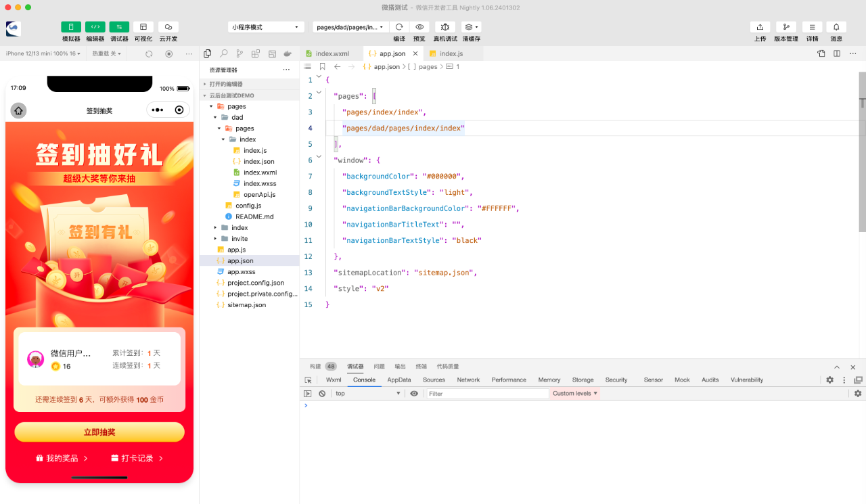Image resolution: width=866 pixels, height=504 pixels.
Task: Click the compile (编译) refresh icon
Action: 399,27
